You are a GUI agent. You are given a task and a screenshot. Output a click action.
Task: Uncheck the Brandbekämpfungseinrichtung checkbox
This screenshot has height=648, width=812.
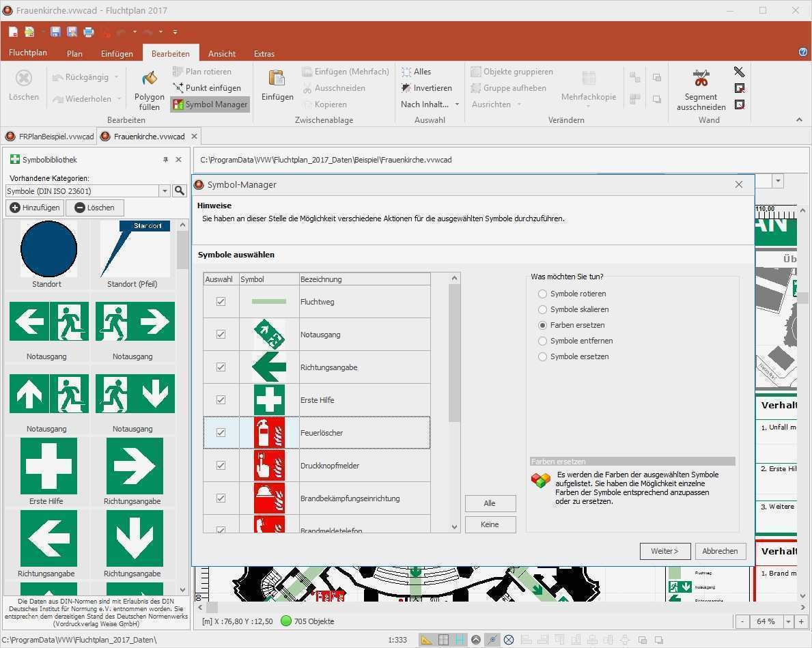click(221, 498)
